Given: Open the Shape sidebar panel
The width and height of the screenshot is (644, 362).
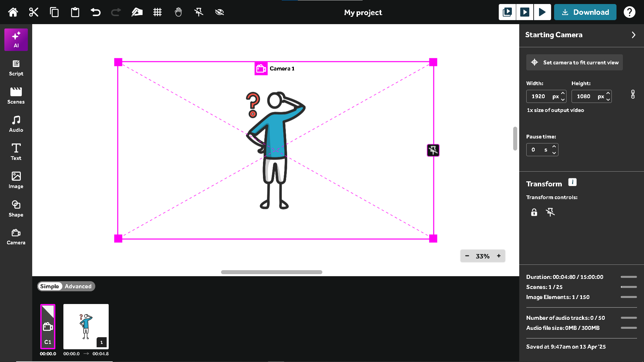Looking at the screenshot, I should pos(16,208).
